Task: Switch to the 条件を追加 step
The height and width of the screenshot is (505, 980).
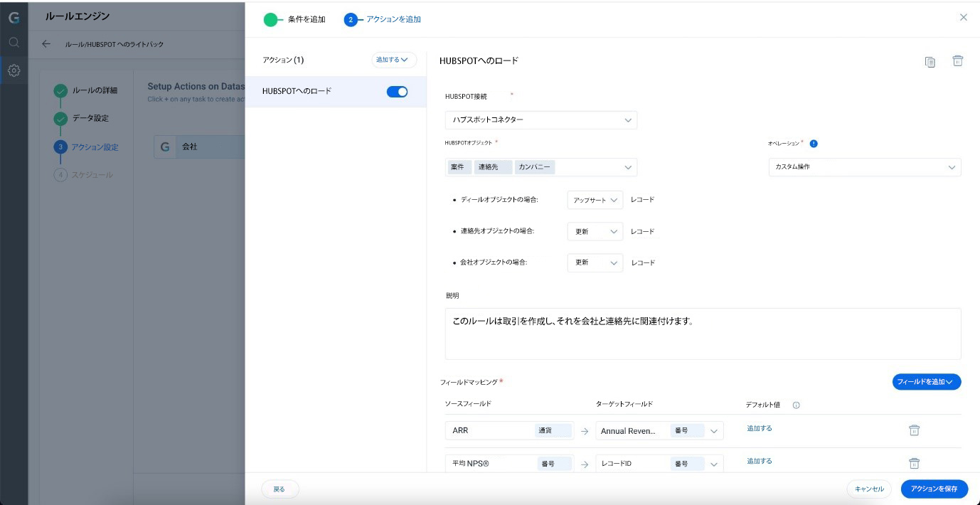Action: pos(307,19)
